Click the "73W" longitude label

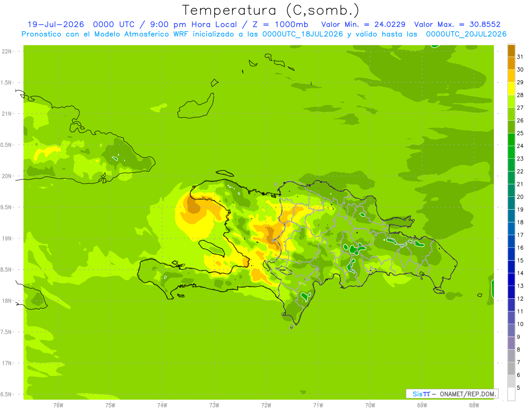point(214,405)
